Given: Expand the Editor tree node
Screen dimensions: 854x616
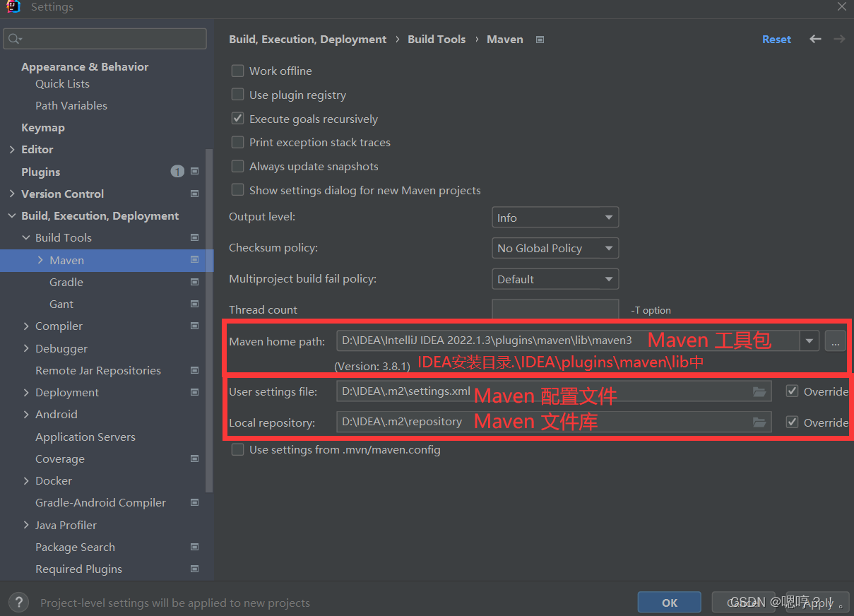Looking at the screenshot, I should (12, 149).
